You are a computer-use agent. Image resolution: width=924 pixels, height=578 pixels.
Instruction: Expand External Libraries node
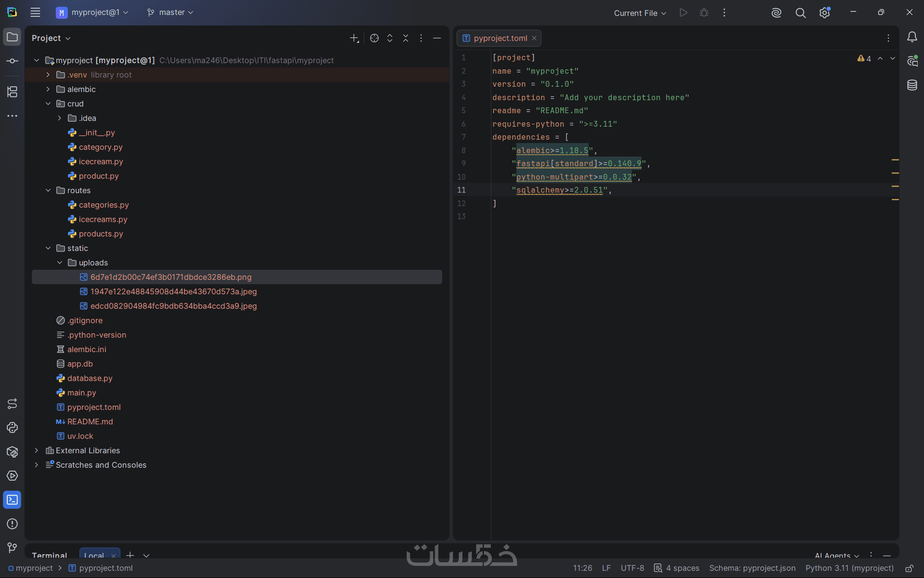(x=37, y=450)
